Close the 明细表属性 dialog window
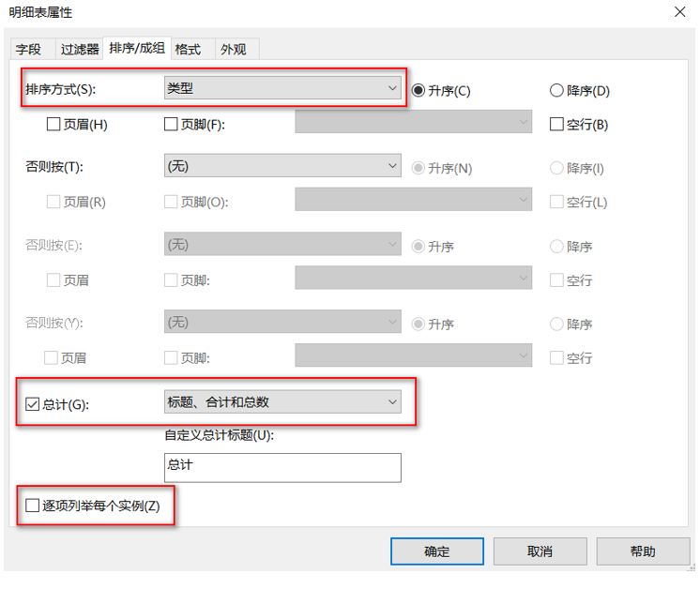 click(x=679, y=12)
